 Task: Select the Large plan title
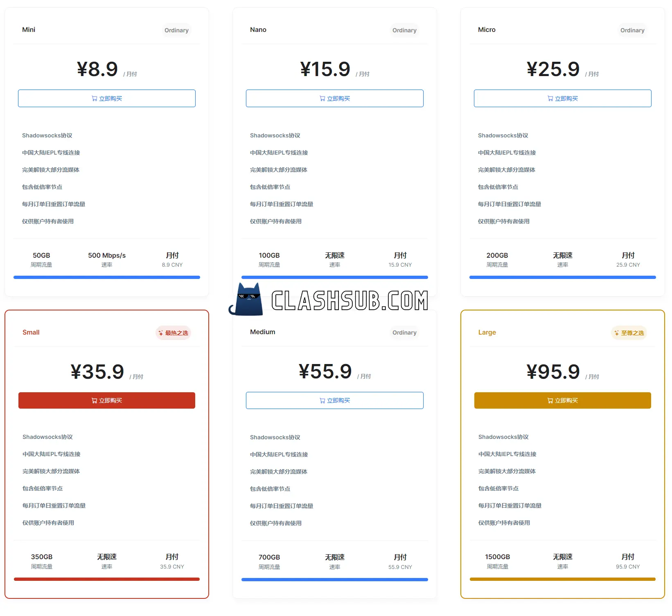click(487, 332)
